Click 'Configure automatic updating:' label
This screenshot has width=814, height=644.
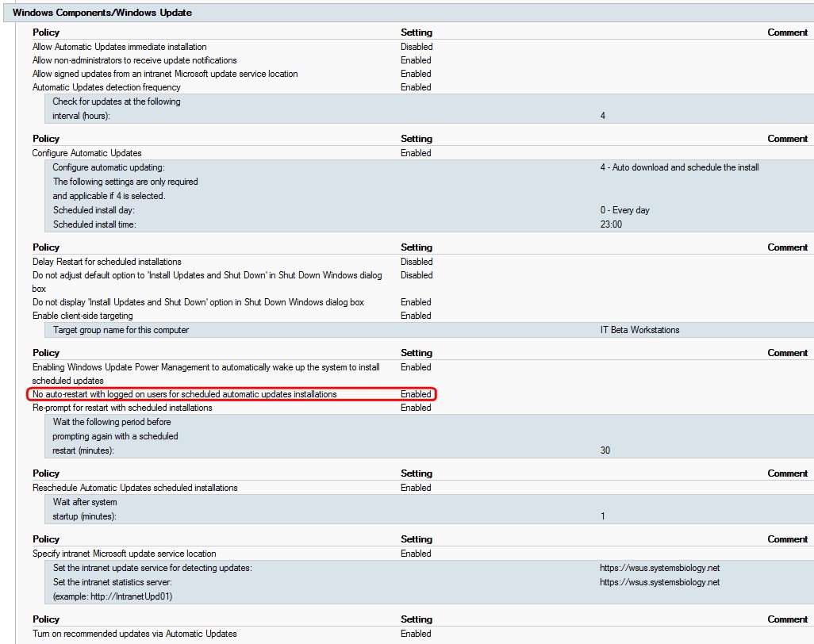pos(109,167)
